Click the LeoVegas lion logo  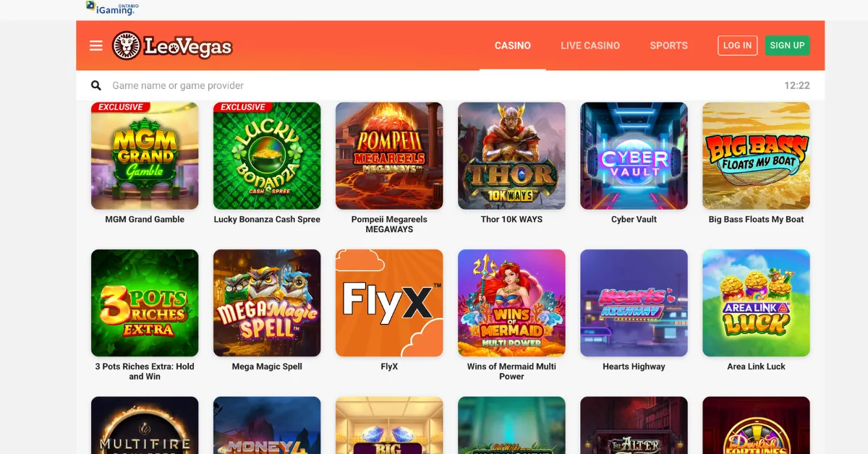click(x=172, y=46)
